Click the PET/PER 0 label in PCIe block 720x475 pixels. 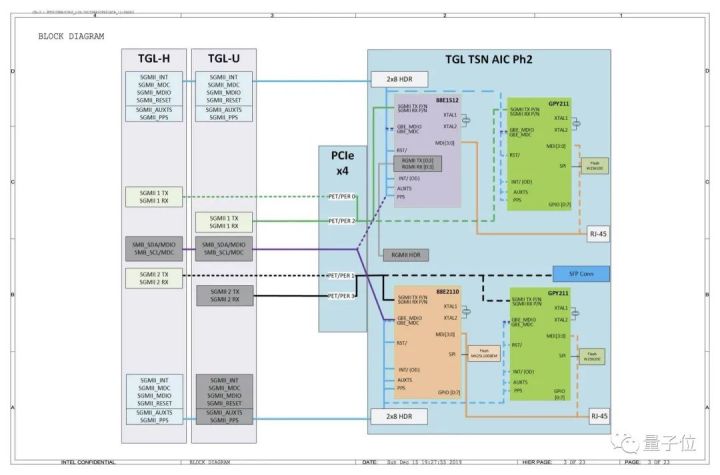pyautogui.click(x=342, y=196)
